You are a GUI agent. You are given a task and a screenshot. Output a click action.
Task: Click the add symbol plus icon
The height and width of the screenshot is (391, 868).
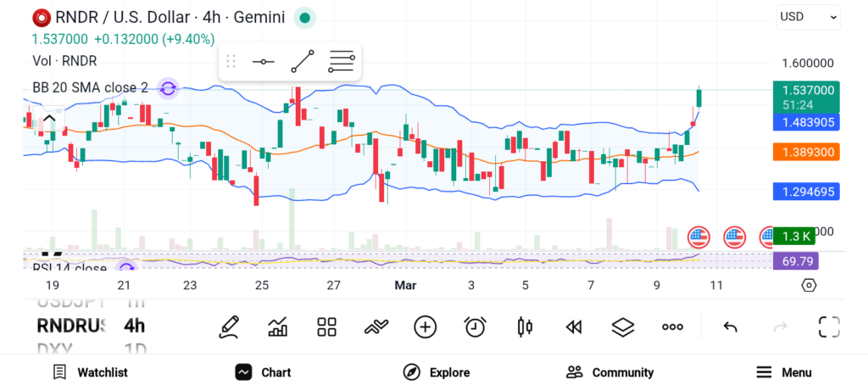click(425, 327)
